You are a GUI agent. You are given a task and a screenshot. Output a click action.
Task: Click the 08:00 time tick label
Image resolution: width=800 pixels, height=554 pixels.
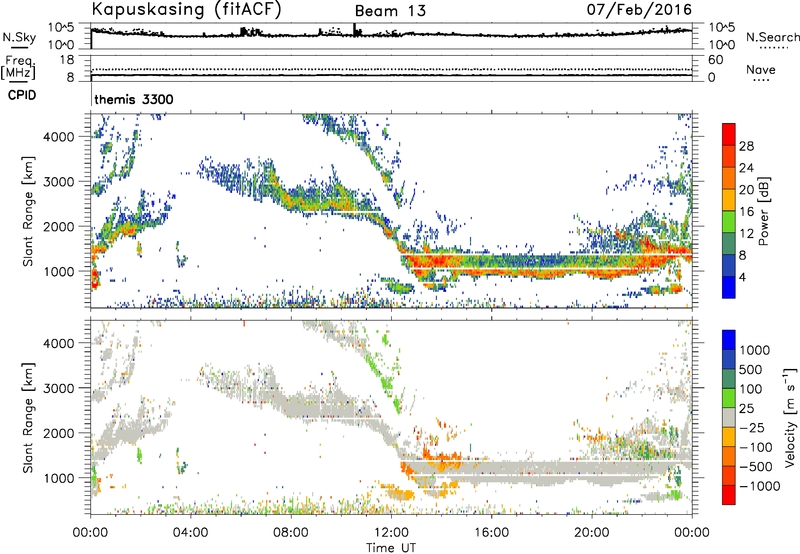[291, 533]
